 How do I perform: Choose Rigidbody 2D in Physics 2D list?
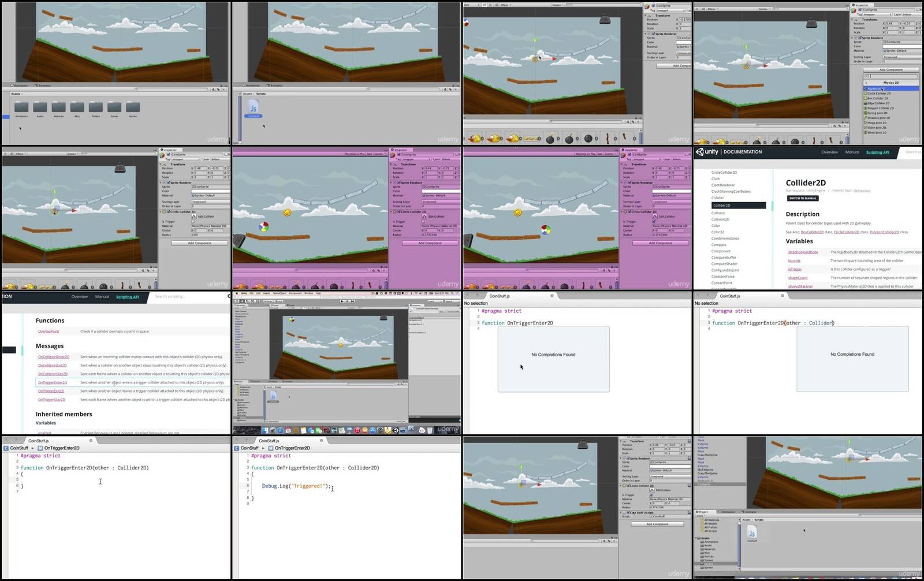(892, 88)
